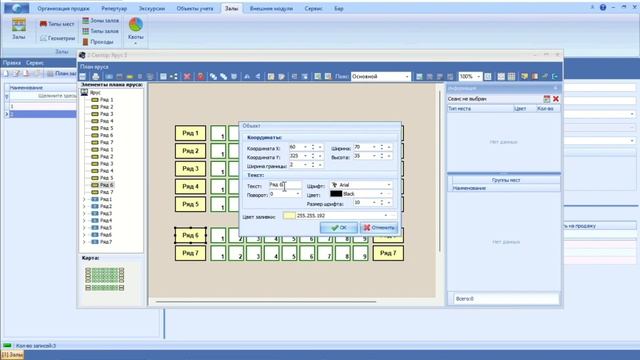Open Типы залов in the ribbon
Image resolution: width=640 pixels, height=360 pixels.
point(100,31)
